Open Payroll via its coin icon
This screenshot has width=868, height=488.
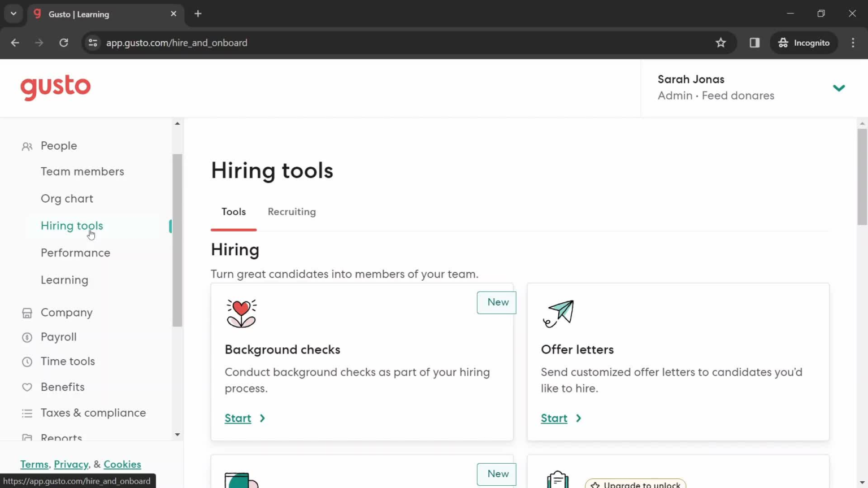[27, 337]
